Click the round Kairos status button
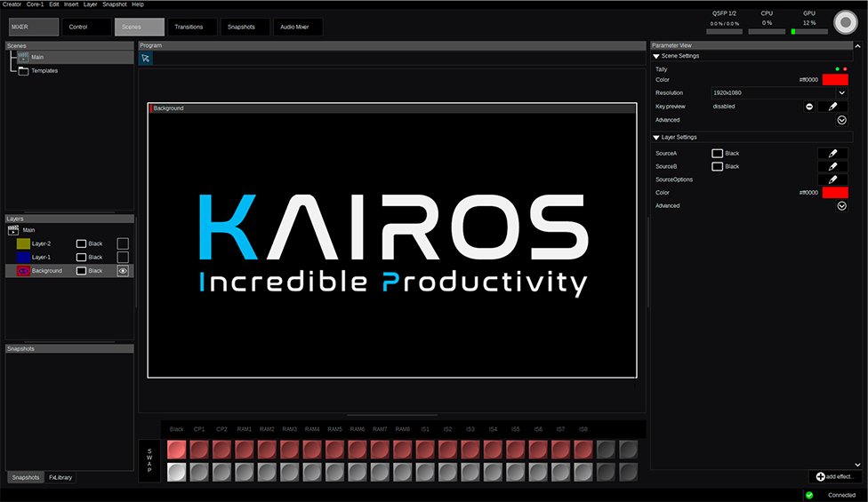The height and width of the screenshot is (502, 868). tap(845, 23)
